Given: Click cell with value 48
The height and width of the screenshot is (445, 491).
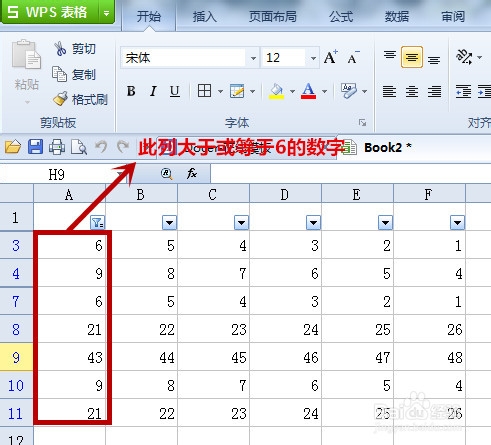Looking at the screenshot, I should coord(430,357).
